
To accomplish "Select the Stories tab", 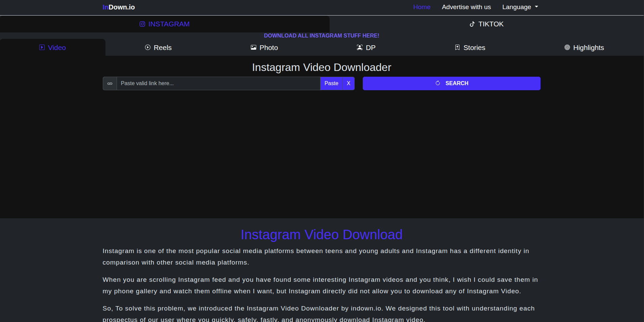I will pos(470,48).
